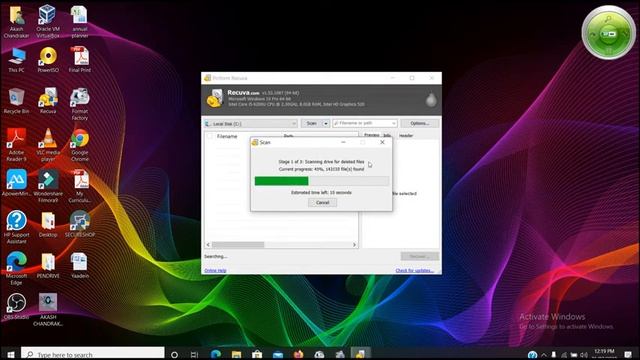Image resolution: width=640 pixels, height=360 pixels.
Task: Open Adobe Reader 9 desktop shortcut
Action: [16, 145]
